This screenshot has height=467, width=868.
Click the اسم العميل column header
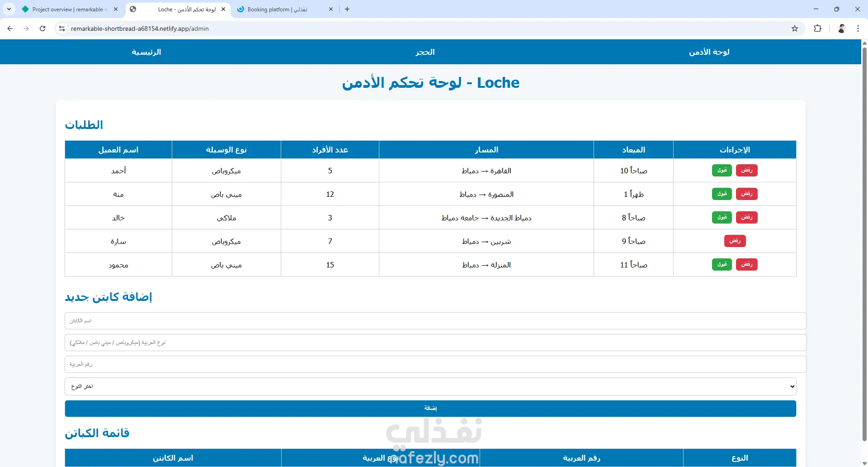118,150
